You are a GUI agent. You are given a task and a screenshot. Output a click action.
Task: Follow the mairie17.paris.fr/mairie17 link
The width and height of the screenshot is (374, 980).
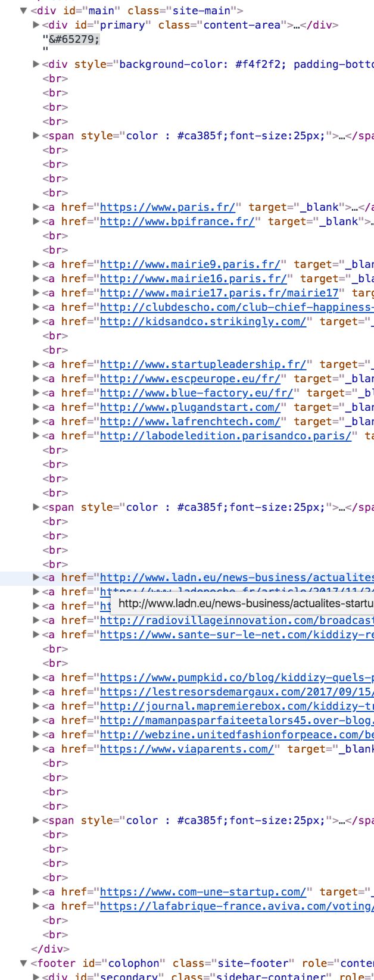click(219, 293)
